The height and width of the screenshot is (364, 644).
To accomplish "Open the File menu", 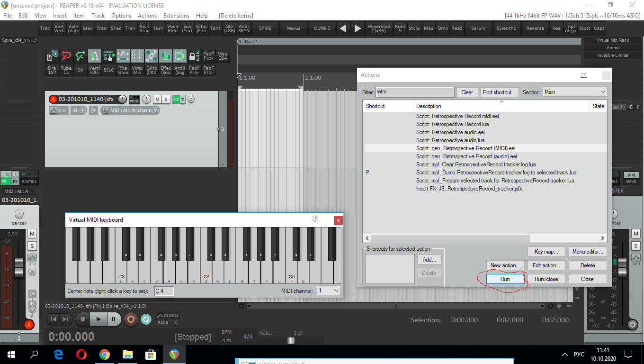I will [8, 16].
